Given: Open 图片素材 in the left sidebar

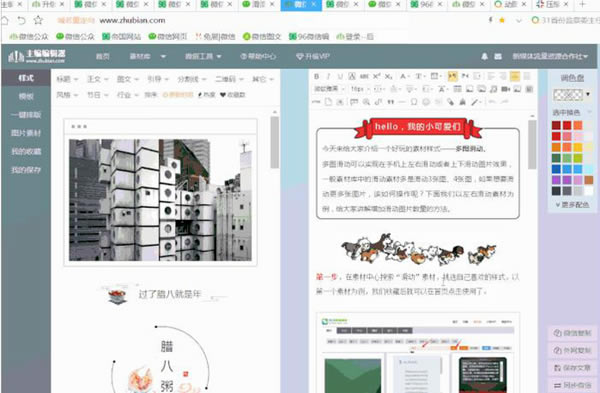Looking at the screenshot, I should 26,133.
